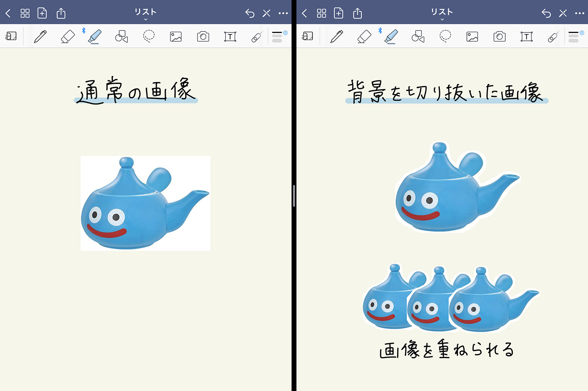Select the Eraser tool in left window

click(x=68, y=36)
